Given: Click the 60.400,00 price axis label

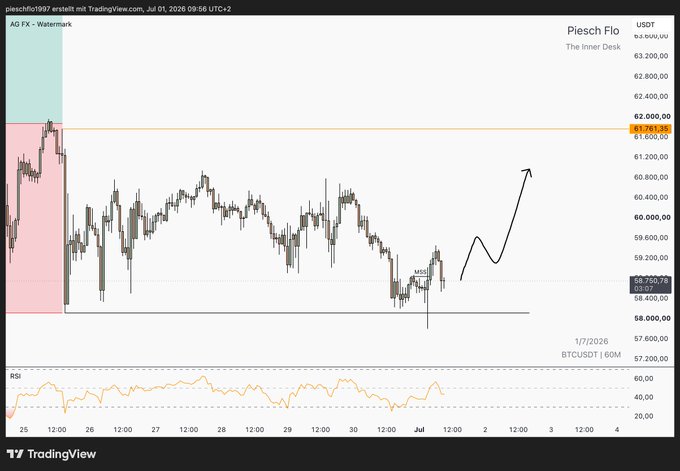Looking at the screenshot, I should (651, 197).
